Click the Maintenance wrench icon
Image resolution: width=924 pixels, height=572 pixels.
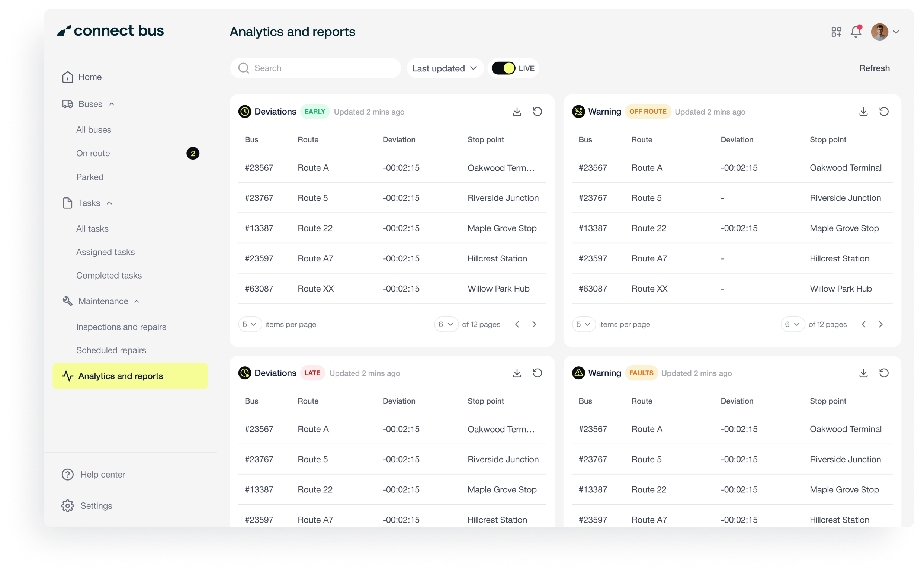(x=68, y=301)
